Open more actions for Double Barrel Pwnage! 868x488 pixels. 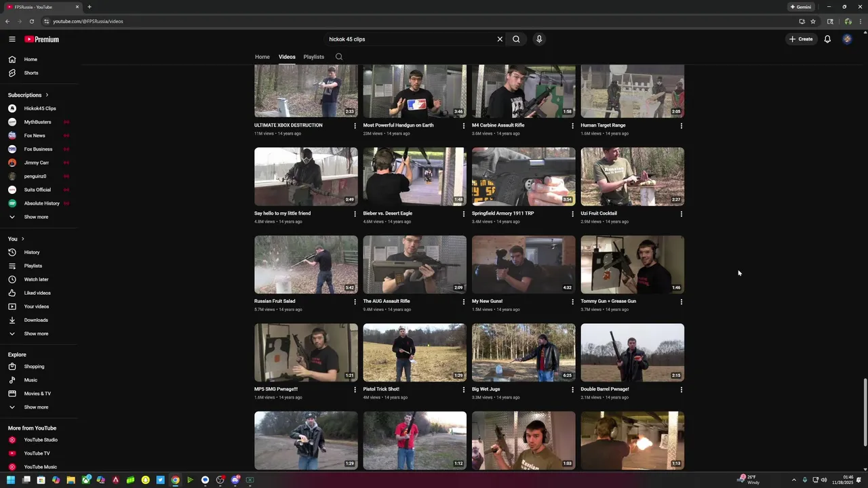tap(682, 390)
